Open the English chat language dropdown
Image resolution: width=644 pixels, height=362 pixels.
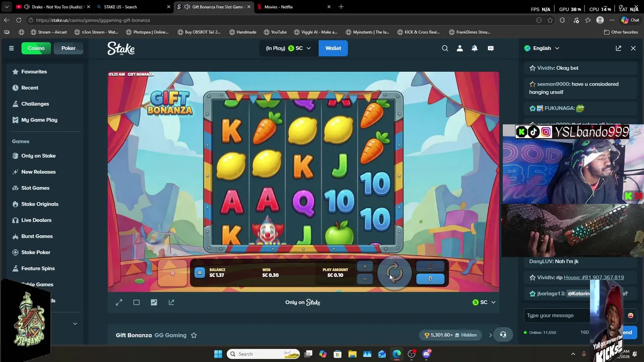[542, 48]
